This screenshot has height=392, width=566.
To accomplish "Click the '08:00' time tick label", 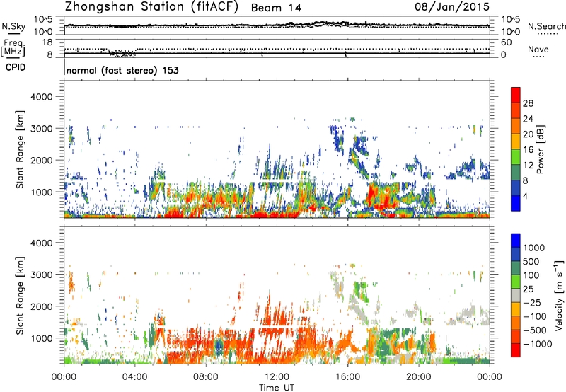I will pos(206,377).
